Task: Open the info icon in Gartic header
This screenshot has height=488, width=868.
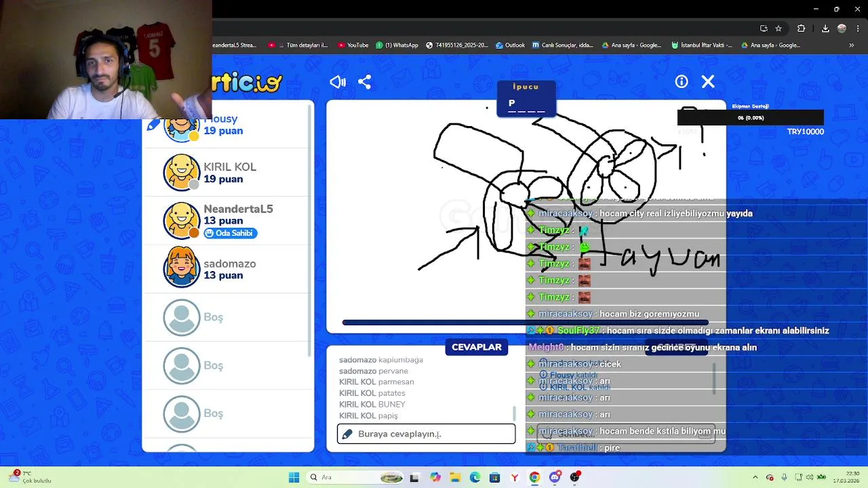Action: click(682, 81)
